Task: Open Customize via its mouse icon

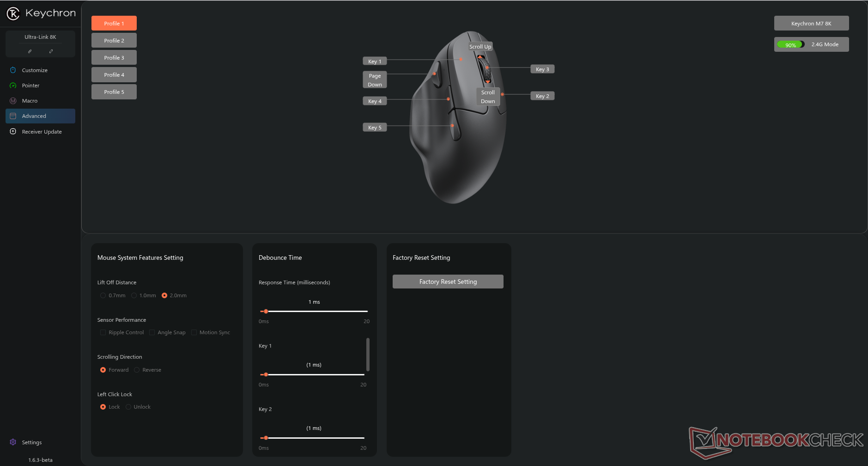Action: [13, 70]
